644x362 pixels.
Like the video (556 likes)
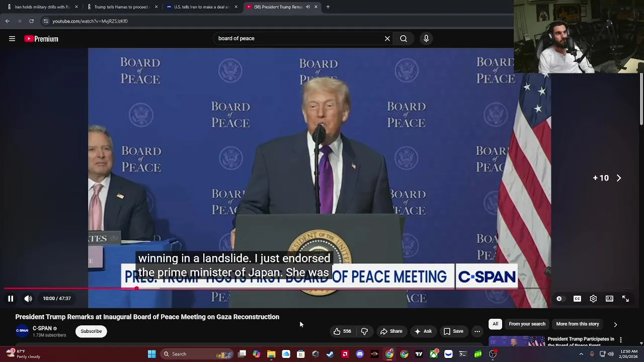[342, 331]
